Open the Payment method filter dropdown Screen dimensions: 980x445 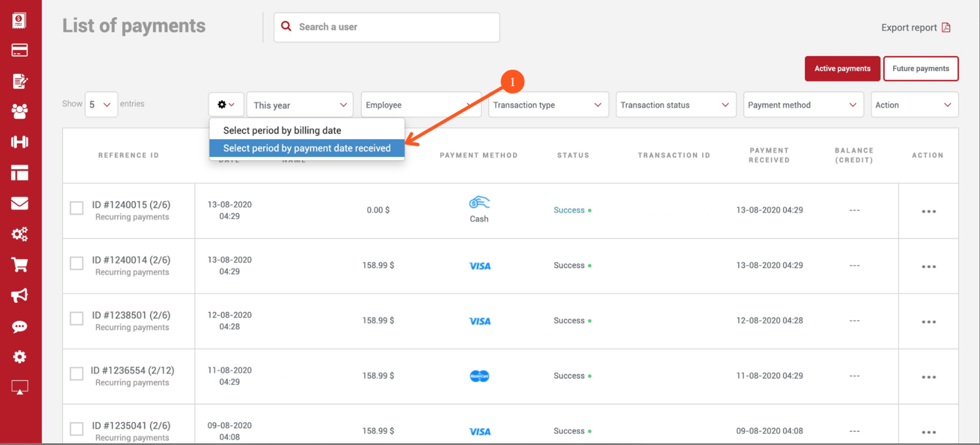[802, 105]
